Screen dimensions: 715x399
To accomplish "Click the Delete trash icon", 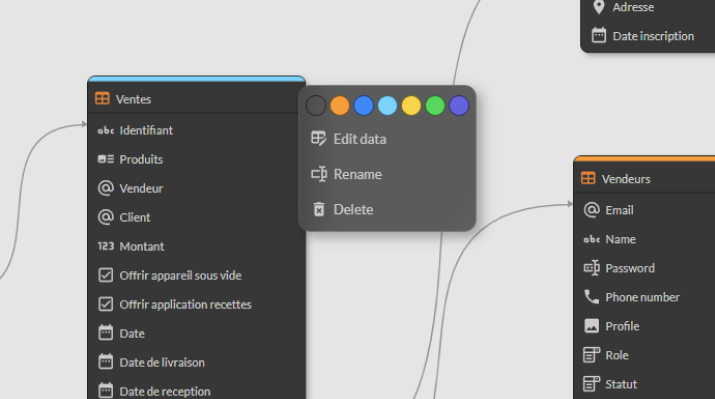I will [x=319, y=209].
